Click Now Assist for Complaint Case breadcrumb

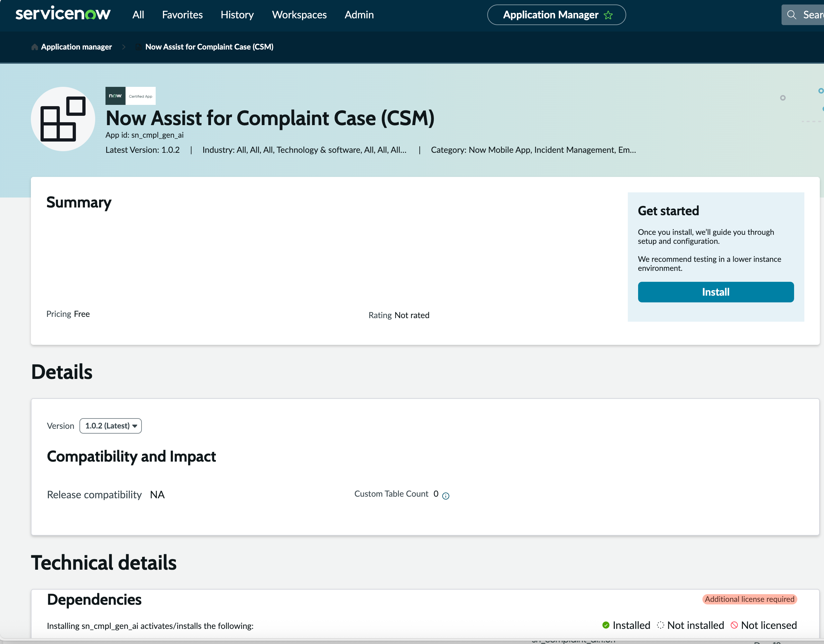click(209, 47)
